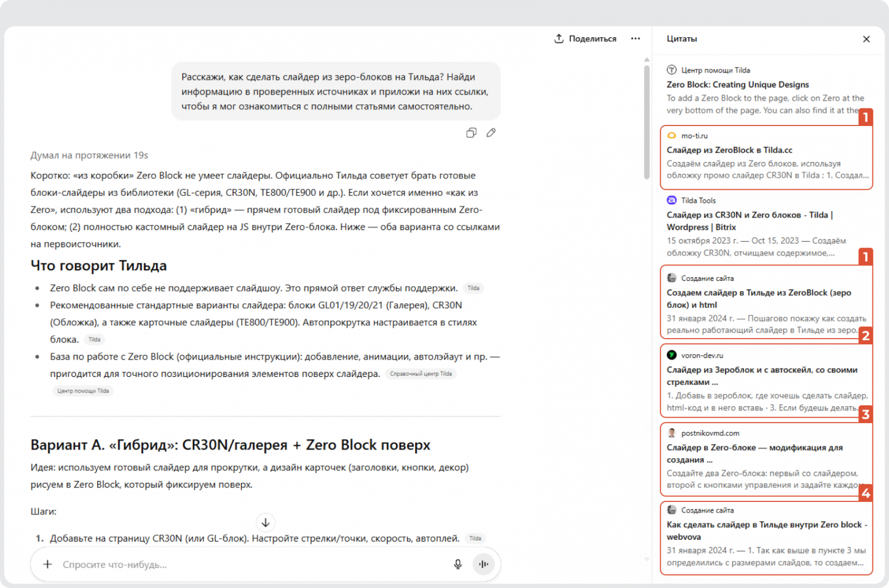This screenshot has height=588, width=889.
Task: Click the plus icon to attach a file
Action: click(x=48, y=564)
